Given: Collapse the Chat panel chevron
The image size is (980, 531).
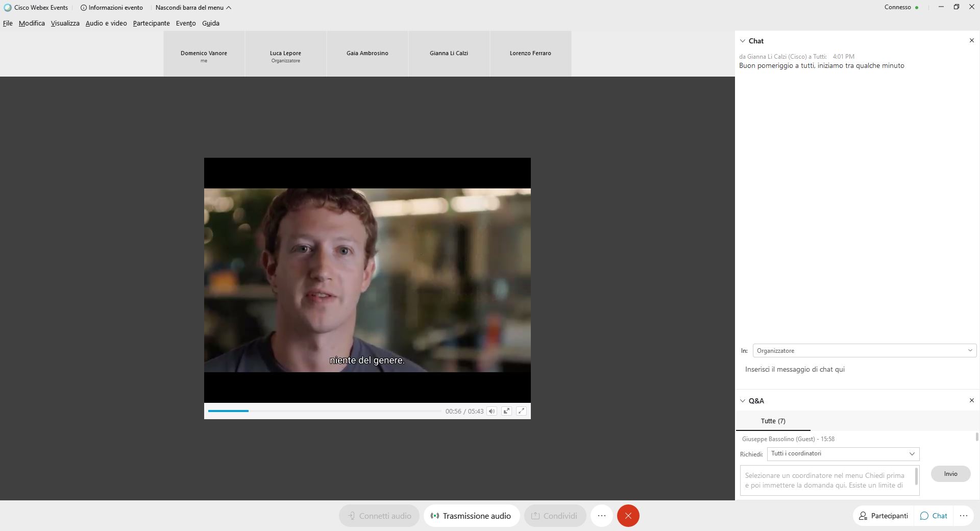Looking at the screenshot, I should 743,41.
